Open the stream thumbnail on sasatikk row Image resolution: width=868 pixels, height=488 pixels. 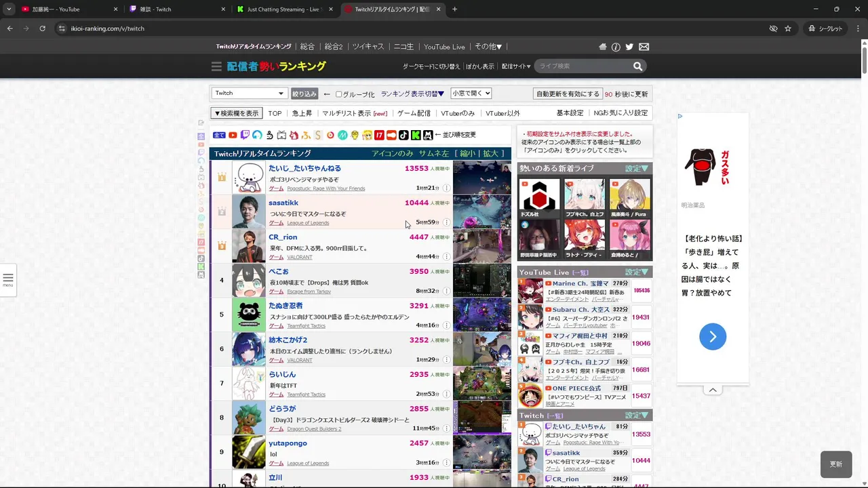tap(482, 211)
